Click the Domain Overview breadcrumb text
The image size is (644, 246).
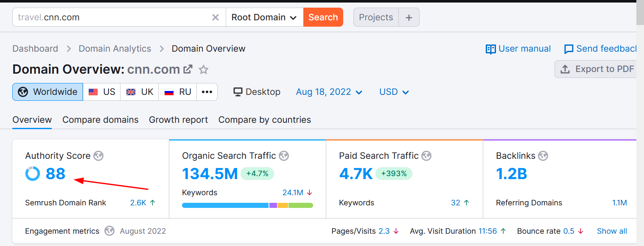[209, 49]
